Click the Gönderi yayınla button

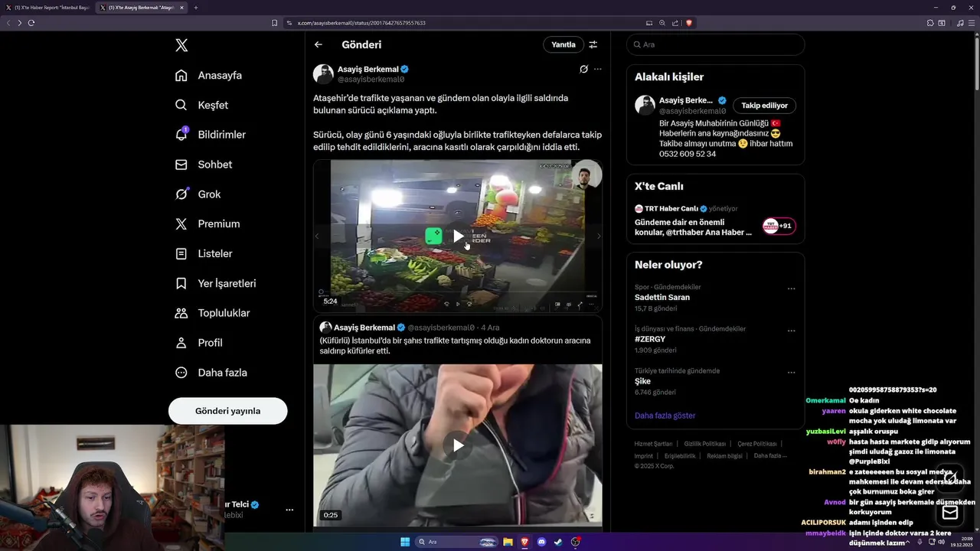tap(228, 411)
